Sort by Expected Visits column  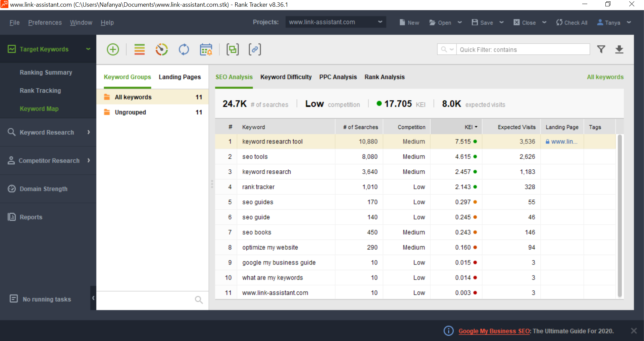511,127
